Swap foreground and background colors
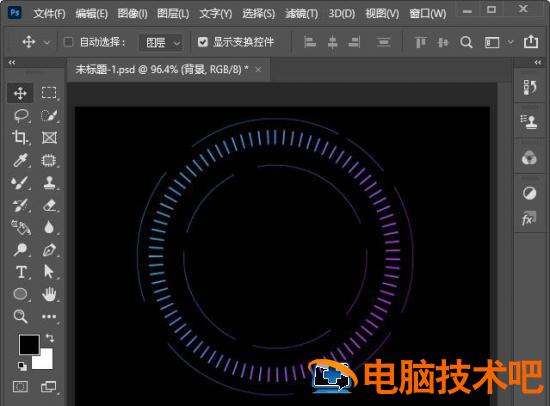The image size is (550, 406). (50, 338)
